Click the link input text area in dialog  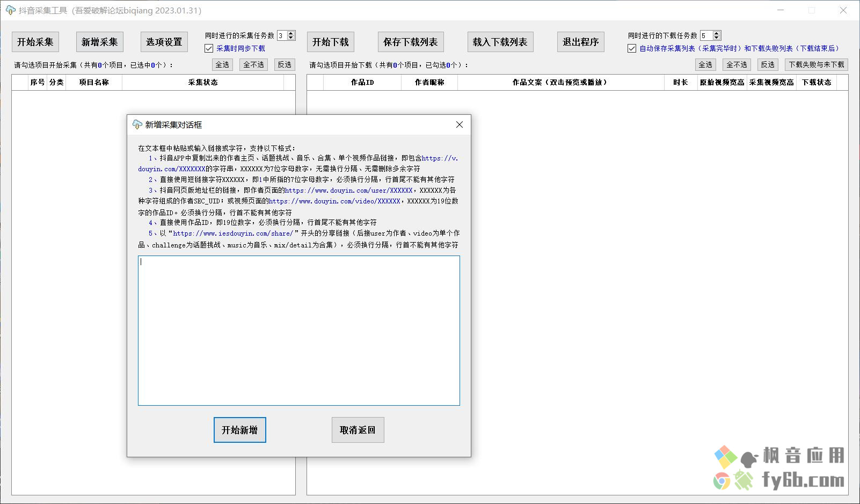point(299,331)
